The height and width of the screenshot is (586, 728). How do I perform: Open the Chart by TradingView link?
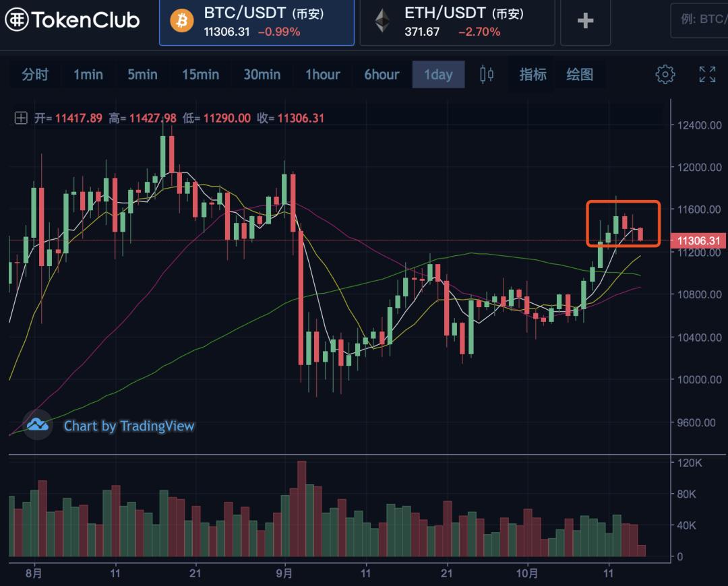coord(129,426)
